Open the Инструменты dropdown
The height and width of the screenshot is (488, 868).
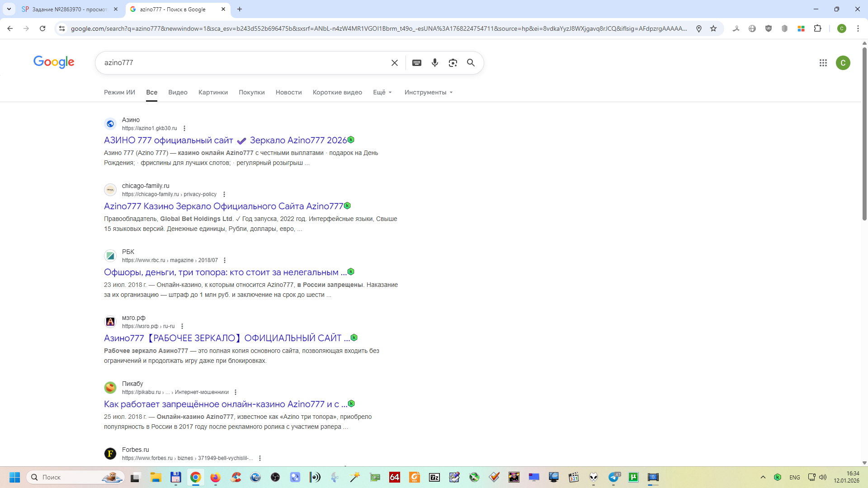[428, 92]
